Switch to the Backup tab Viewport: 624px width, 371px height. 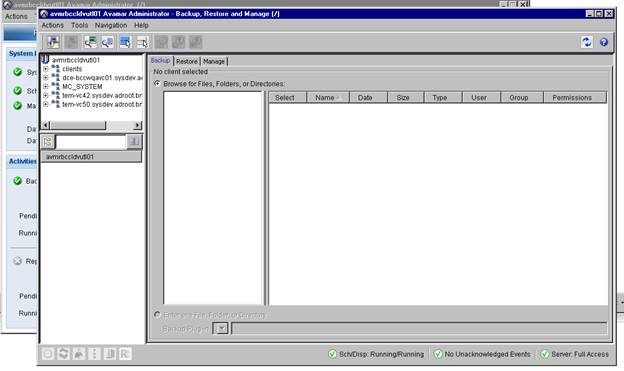click(160, 61)
